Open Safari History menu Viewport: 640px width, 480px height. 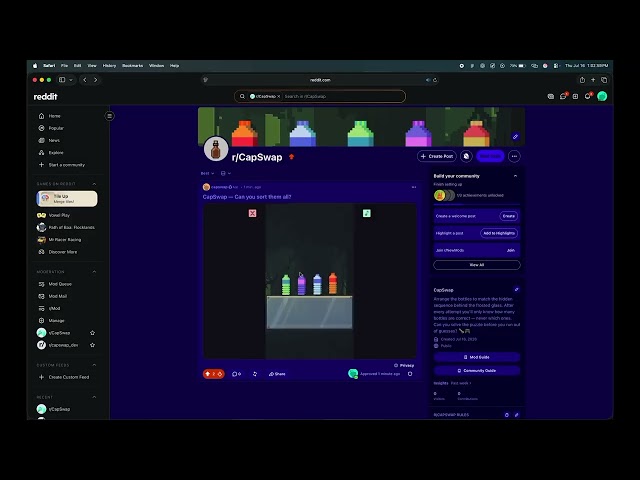pos(109,66)
